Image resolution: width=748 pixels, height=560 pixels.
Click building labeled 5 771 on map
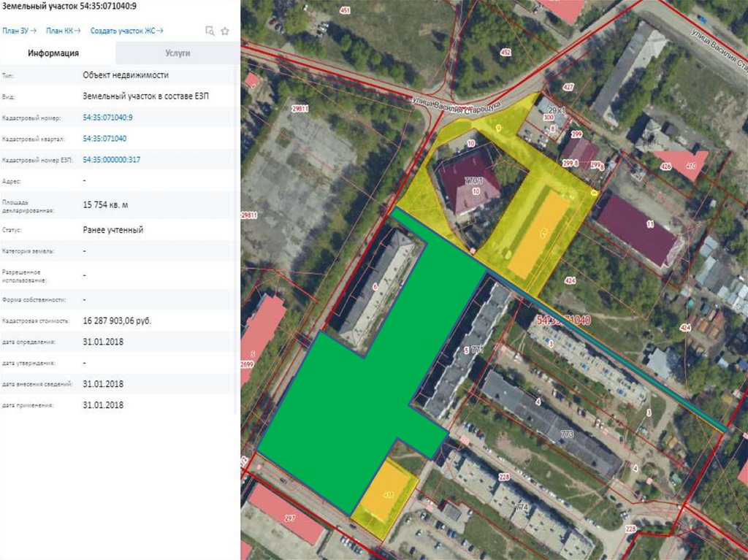[x=467, y=350]
